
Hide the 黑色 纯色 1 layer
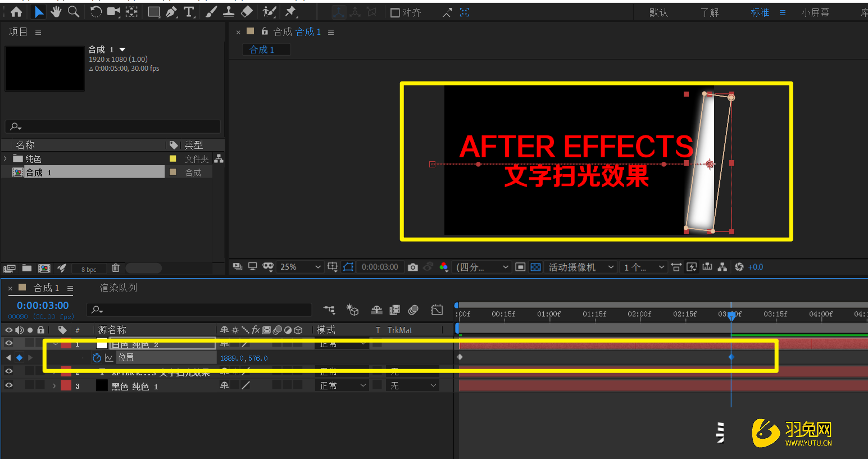(x=8, y=385)
